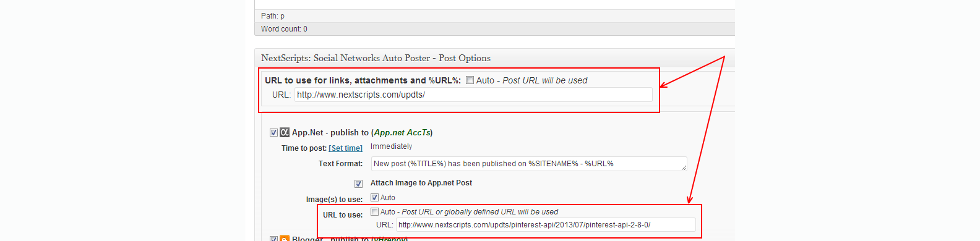Viewport: 980px width, 241px height.
Task: Open the App.net AccTs link
Action: tap(402, 132)
